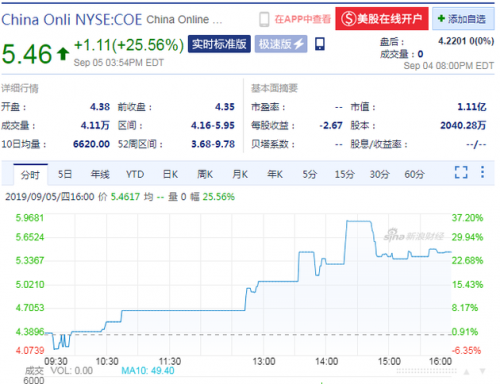Click the 前收盘 value 4.35
The width and height of the screenshot is (500, 384).
click(225, 107)
